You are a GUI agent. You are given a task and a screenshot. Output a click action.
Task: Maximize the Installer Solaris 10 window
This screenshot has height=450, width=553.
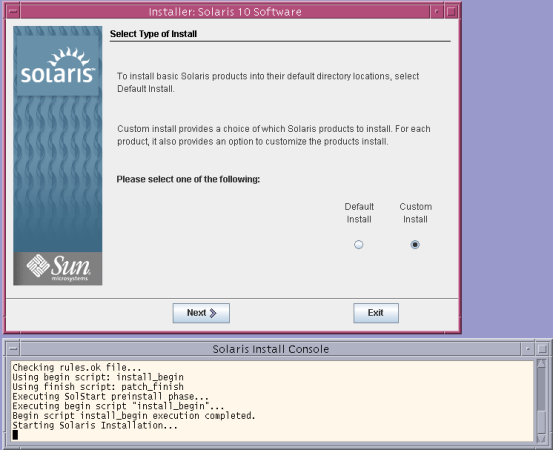(451, 12)
